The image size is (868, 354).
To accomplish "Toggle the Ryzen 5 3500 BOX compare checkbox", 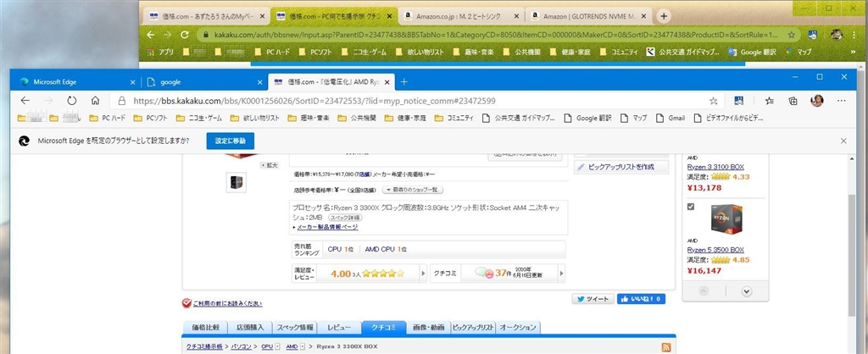I will click(x=690, y=207).
